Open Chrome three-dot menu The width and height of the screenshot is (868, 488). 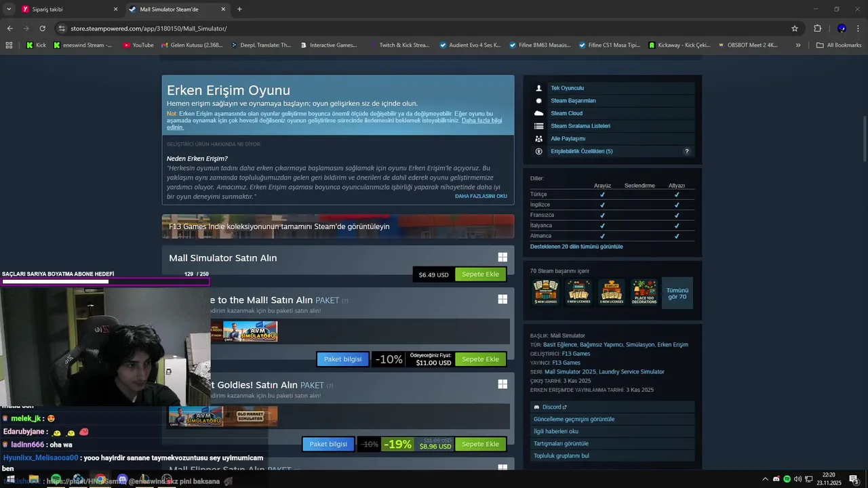(x=859, y=28)
